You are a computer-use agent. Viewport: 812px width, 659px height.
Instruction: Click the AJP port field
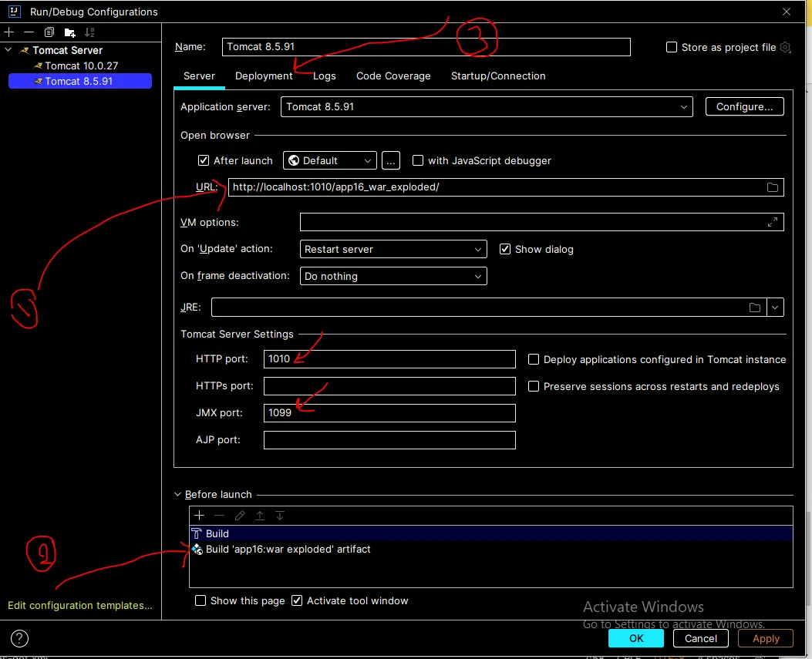pyautogui.click(x=389, y=439)
